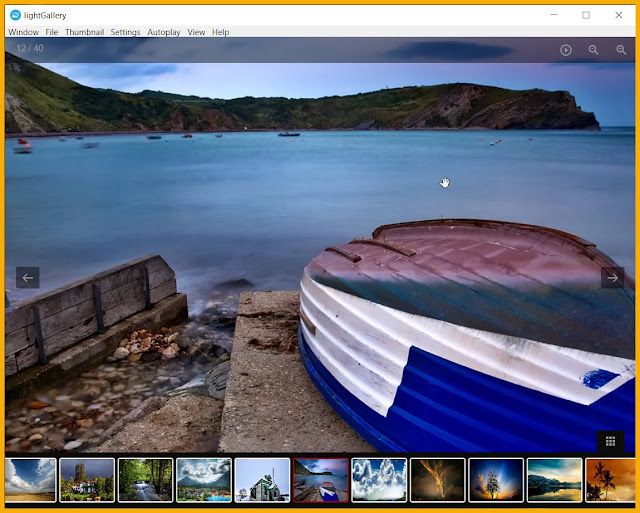Select the forest waterfall thumbnail
This screenshot has height=513, width=640.
(x=145, y=480)
